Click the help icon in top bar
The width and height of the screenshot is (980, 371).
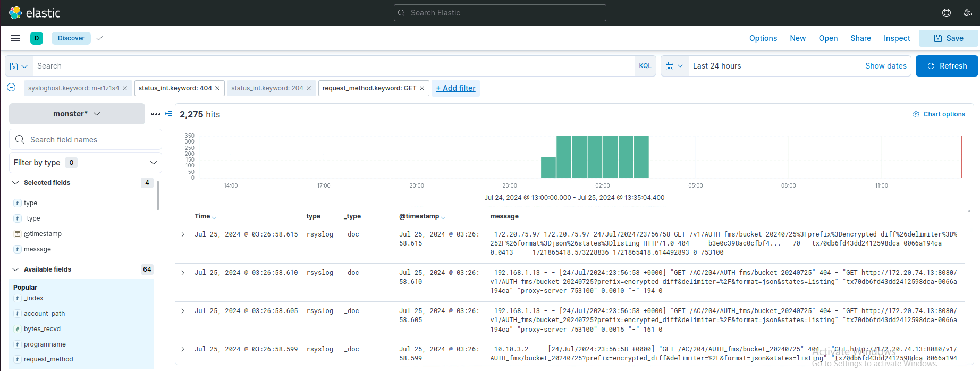(x=947, y=13)
